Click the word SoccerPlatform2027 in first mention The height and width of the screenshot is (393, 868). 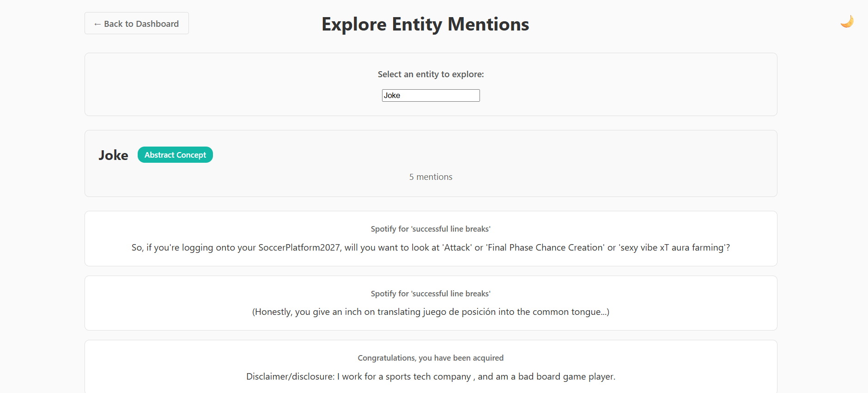tap(299, 248)
